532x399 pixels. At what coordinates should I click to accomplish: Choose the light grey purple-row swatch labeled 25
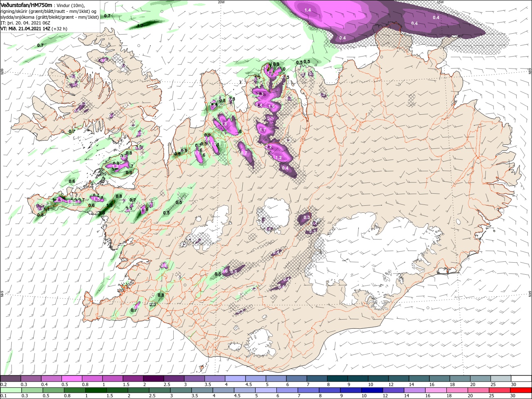point(501,379)
